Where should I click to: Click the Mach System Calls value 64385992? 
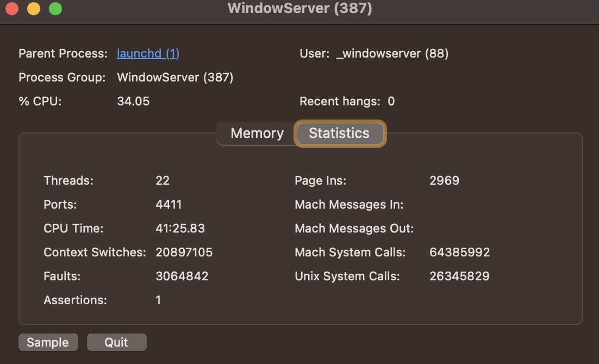459,253
